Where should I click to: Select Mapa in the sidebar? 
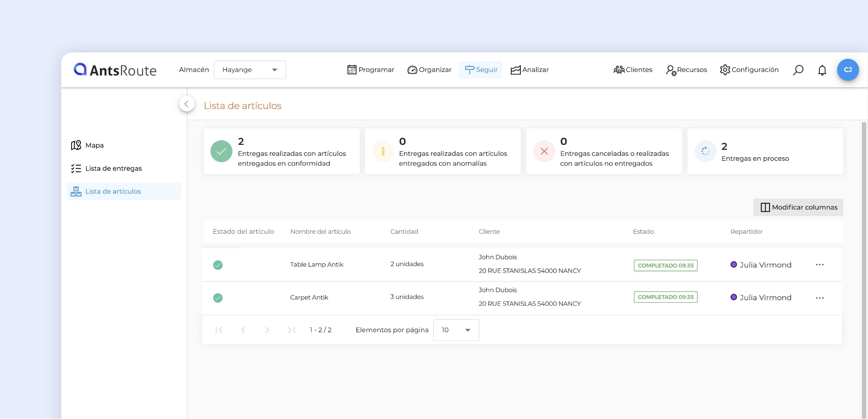(x=94, y=145)
